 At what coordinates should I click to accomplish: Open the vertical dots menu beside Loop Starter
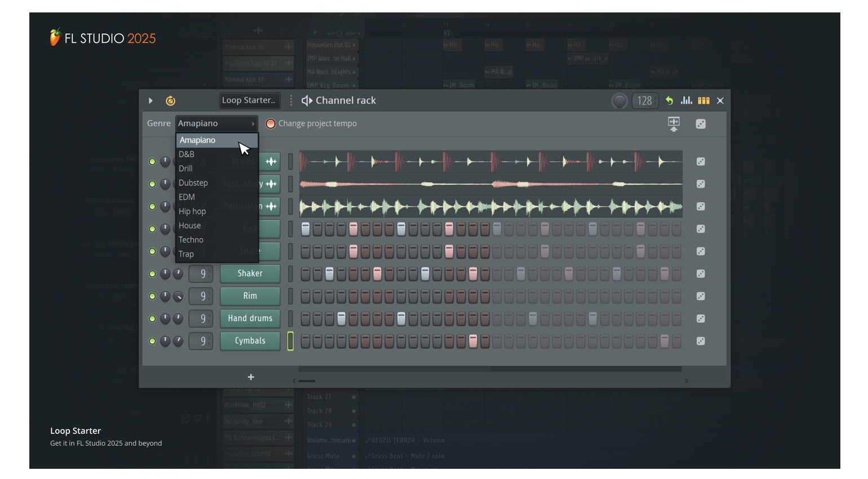[291, 100]
